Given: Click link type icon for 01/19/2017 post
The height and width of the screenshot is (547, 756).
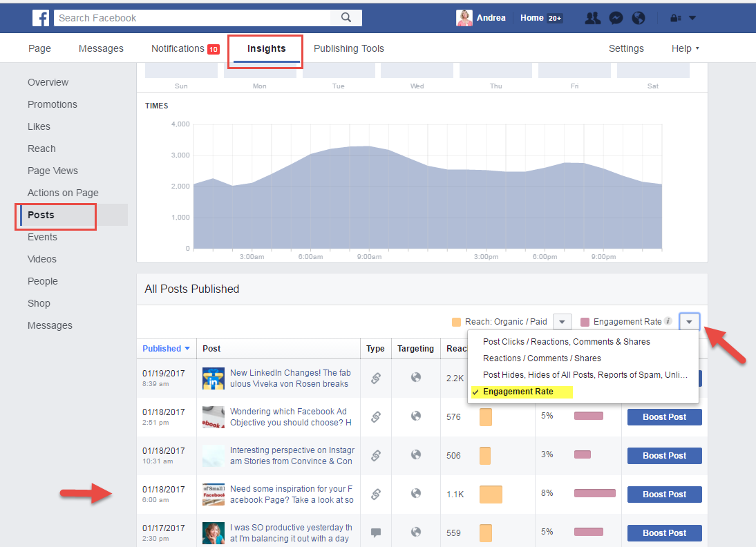Looking at the screenshot, I should pos(376,378).
